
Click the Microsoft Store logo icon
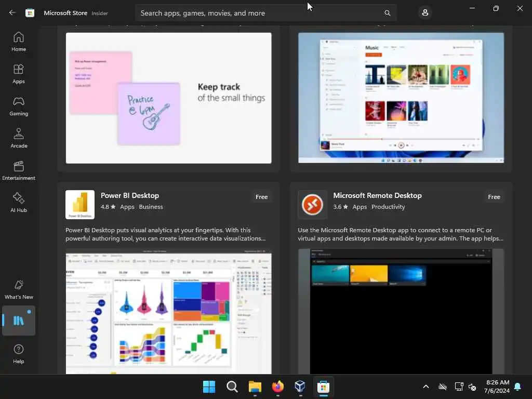30,13
